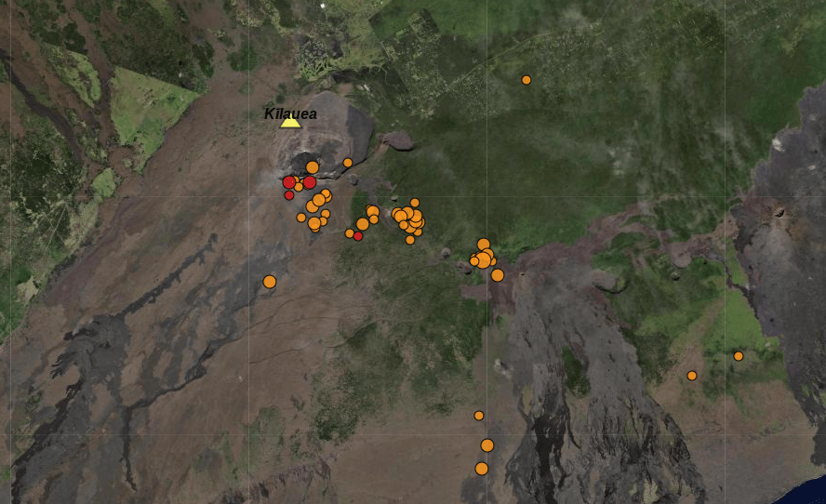Select the small red earthquake marker east of the crater cluster
This screenshot has width=826, height=504.
click(x=358, y=236)
